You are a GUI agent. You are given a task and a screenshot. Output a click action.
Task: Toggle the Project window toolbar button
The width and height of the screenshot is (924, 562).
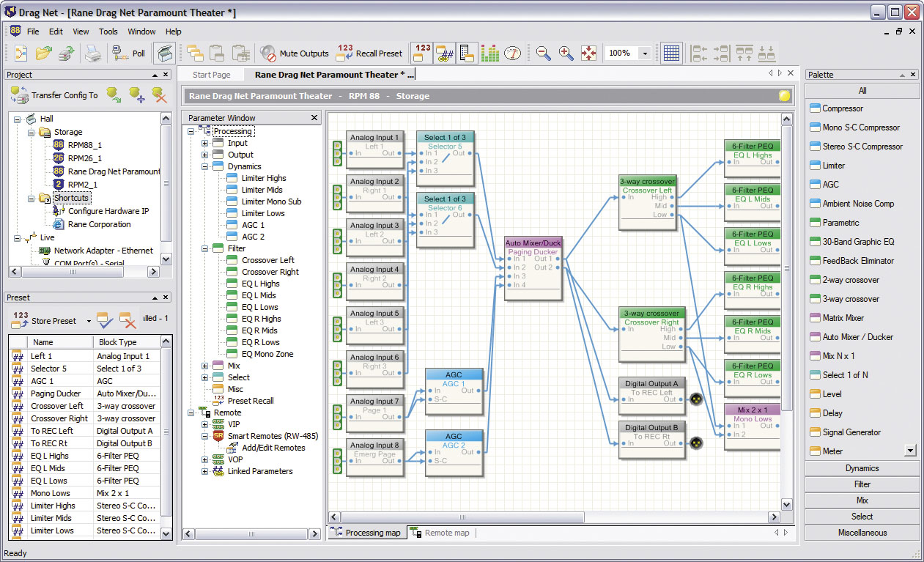pos(163,53)
